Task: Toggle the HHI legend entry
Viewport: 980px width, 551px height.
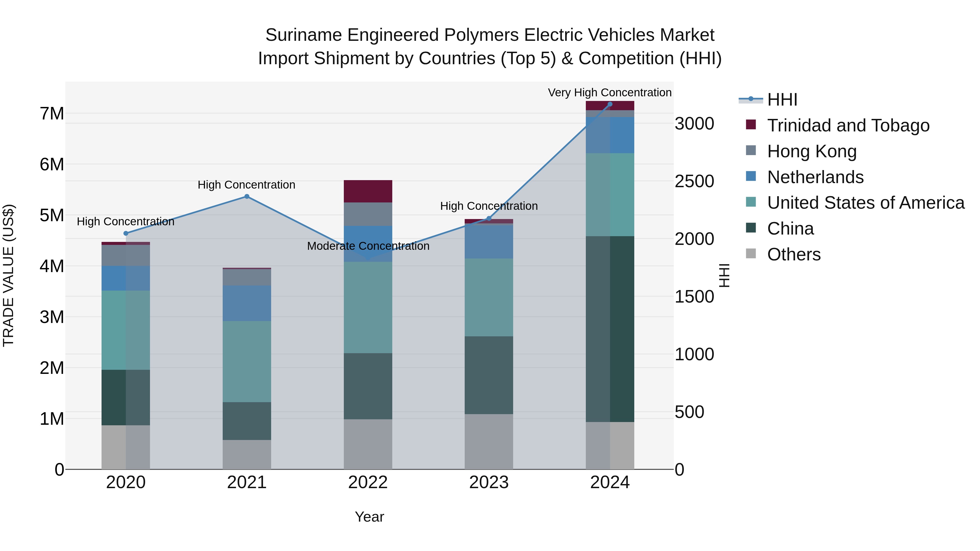Action: pyautogui.click(x=768, y=100)
